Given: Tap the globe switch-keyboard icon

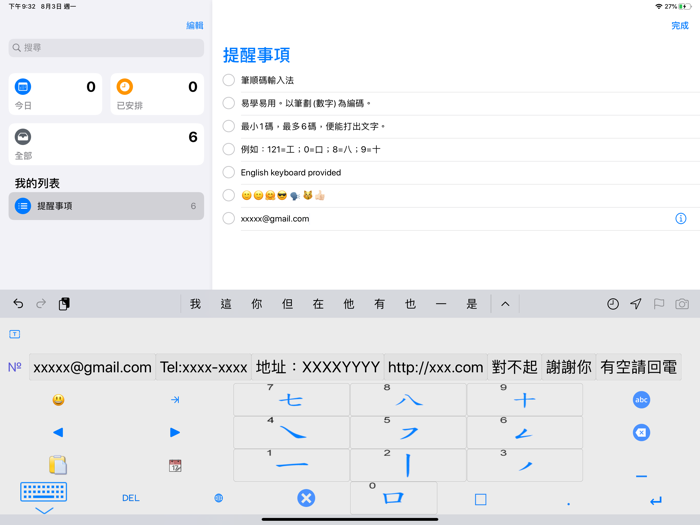Looking at the screenshot, I should pos(218,498).
